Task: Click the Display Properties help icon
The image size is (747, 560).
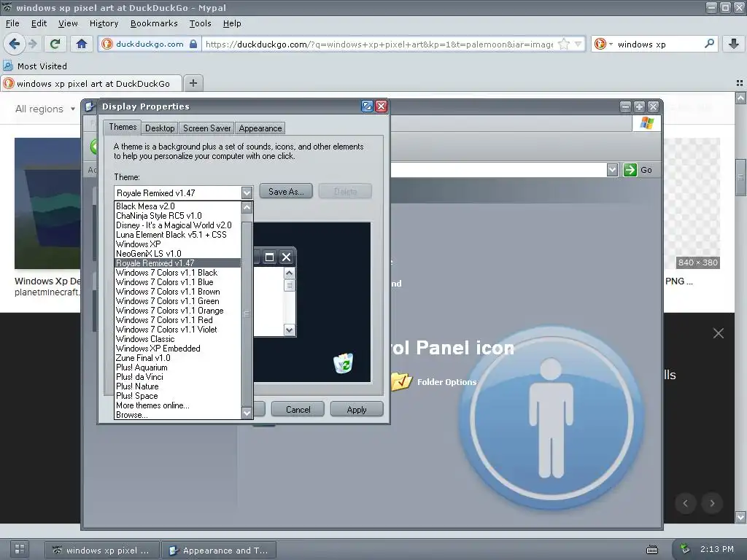Action: click(367, 106)
